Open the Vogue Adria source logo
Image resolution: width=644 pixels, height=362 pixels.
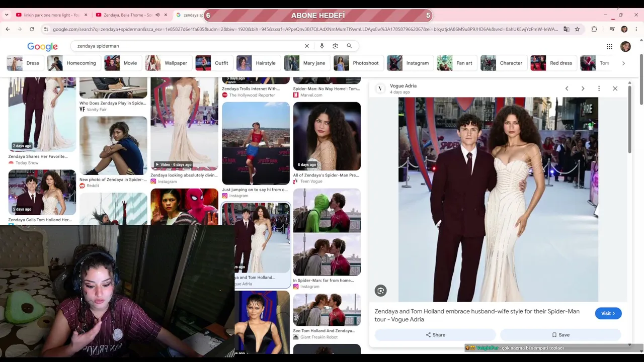(x=380, y=88)
